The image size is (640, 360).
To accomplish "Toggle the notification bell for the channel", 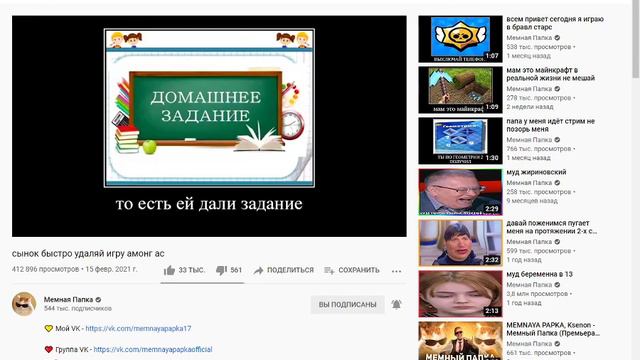I will 396,304.
